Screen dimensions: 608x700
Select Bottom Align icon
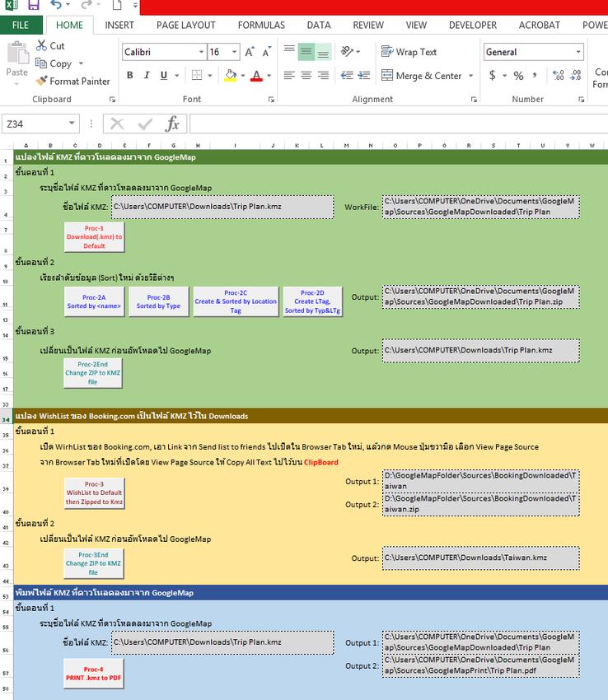click(x=323, y=51)
